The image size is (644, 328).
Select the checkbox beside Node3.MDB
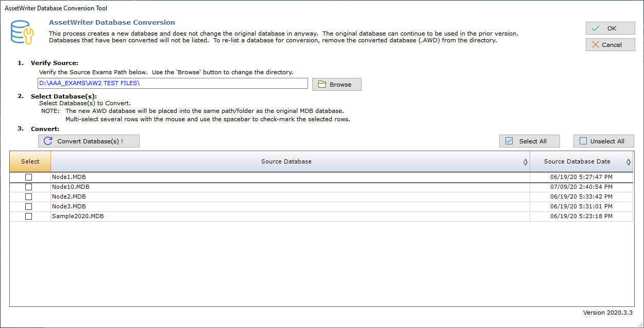click(28, 206)
